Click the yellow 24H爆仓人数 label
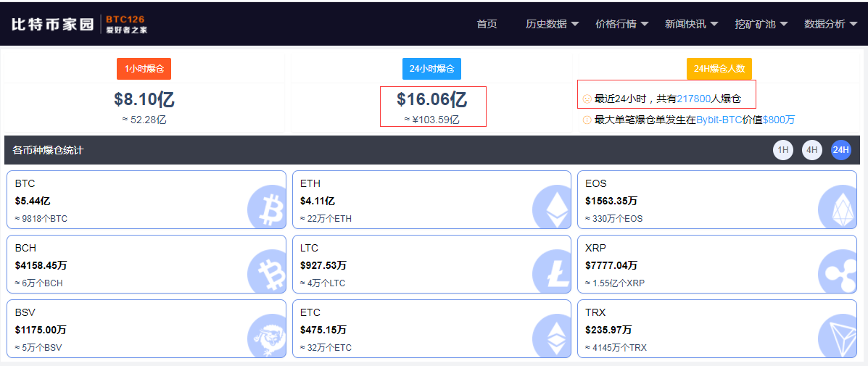 tap(719, 69)
